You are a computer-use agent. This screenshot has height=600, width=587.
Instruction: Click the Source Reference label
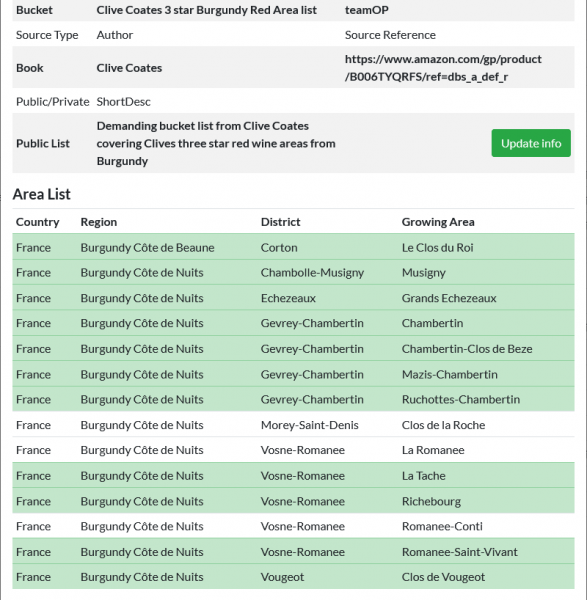click(x=390, y=35)
